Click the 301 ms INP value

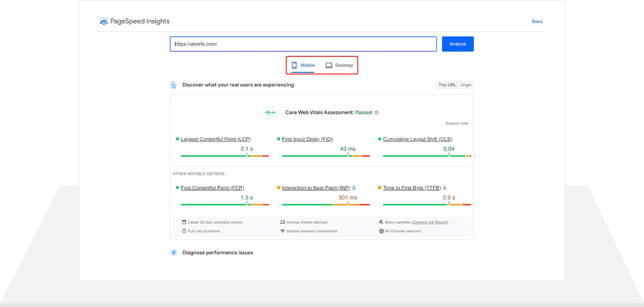point(348,198)
